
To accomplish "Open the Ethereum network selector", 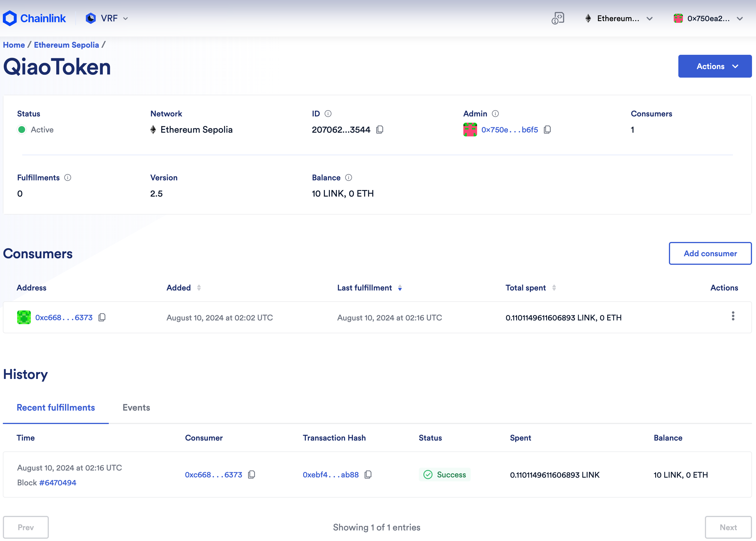I will click(619, 18).
